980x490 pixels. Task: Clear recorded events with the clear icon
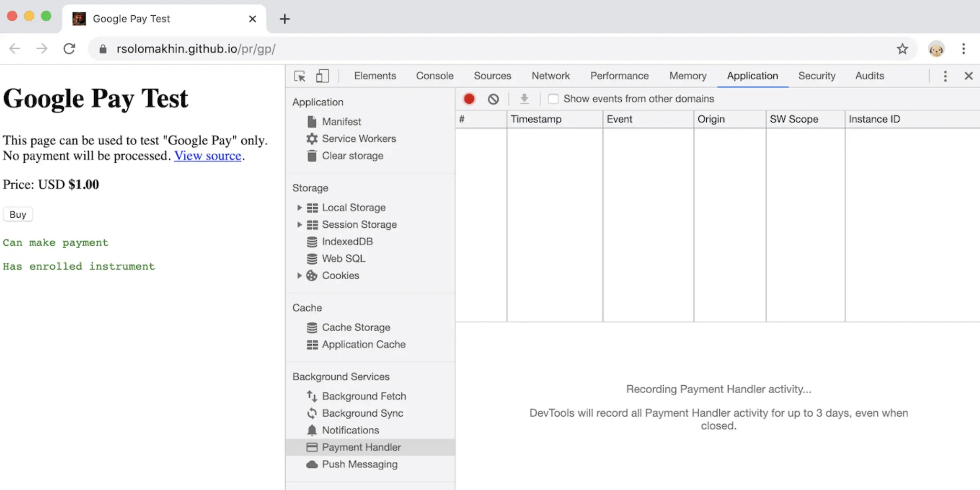(493, 99)
